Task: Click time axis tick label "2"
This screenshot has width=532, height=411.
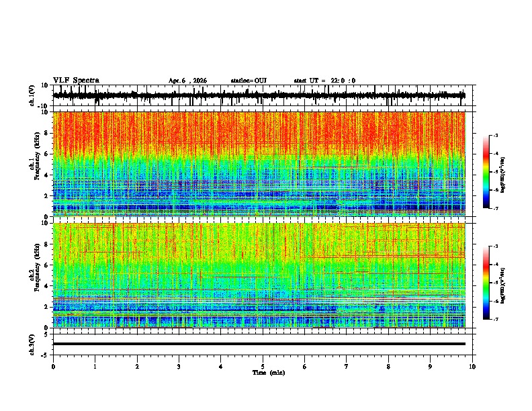Action: [137, 367]
